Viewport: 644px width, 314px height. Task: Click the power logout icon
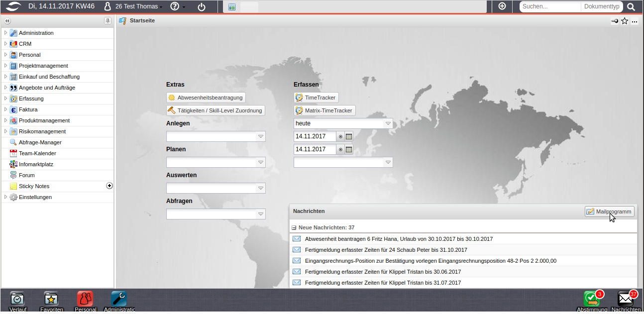pyautogui.click(x=202, y=7)
